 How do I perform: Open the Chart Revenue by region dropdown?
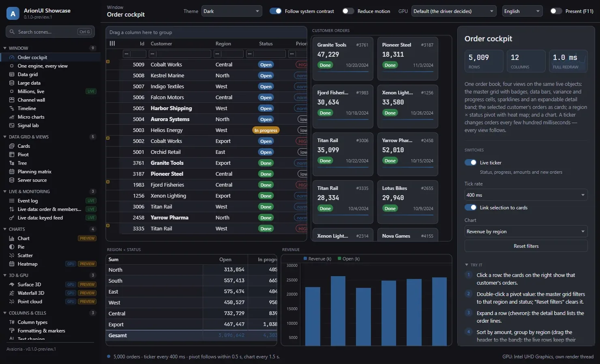(526, 231)
